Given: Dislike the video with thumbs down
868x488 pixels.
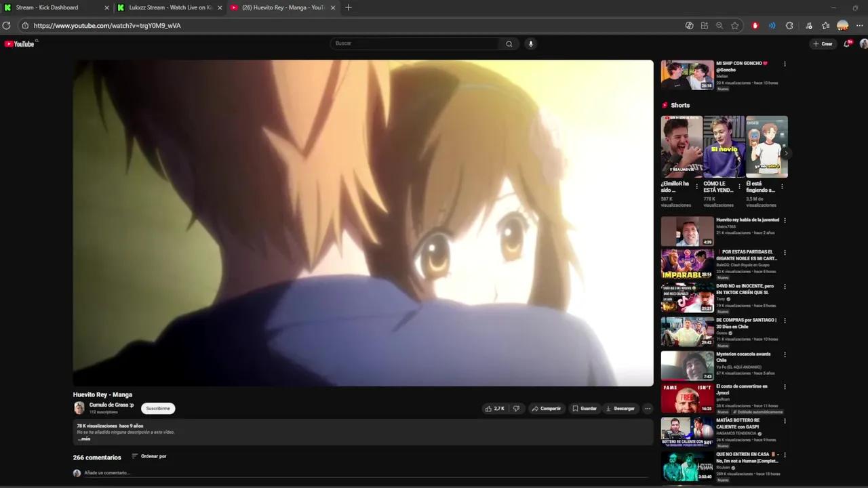Looking at the screenshot, I should pyautogui.click(x=516, y=409).
